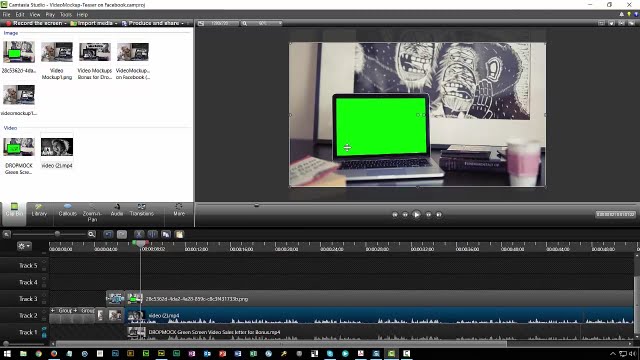Step backward one frame in preview
The image size is (640, 360).
tap(405, 214)
